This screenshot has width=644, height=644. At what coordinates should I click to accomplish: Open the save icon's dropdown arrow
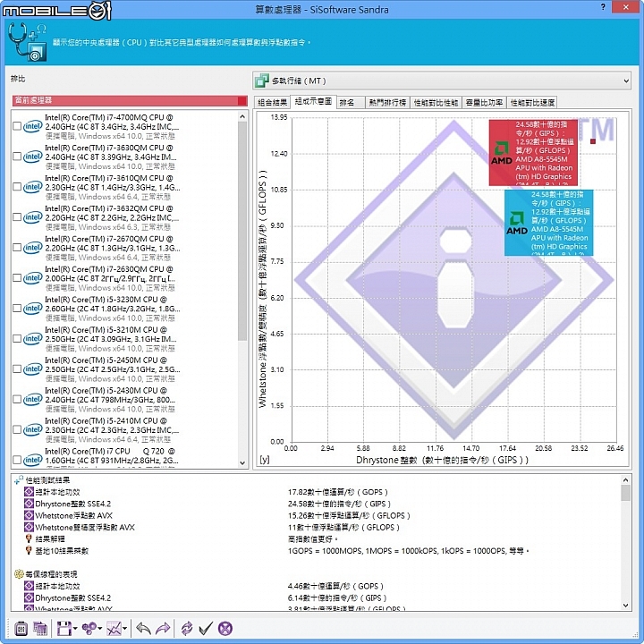coord(75,629)
